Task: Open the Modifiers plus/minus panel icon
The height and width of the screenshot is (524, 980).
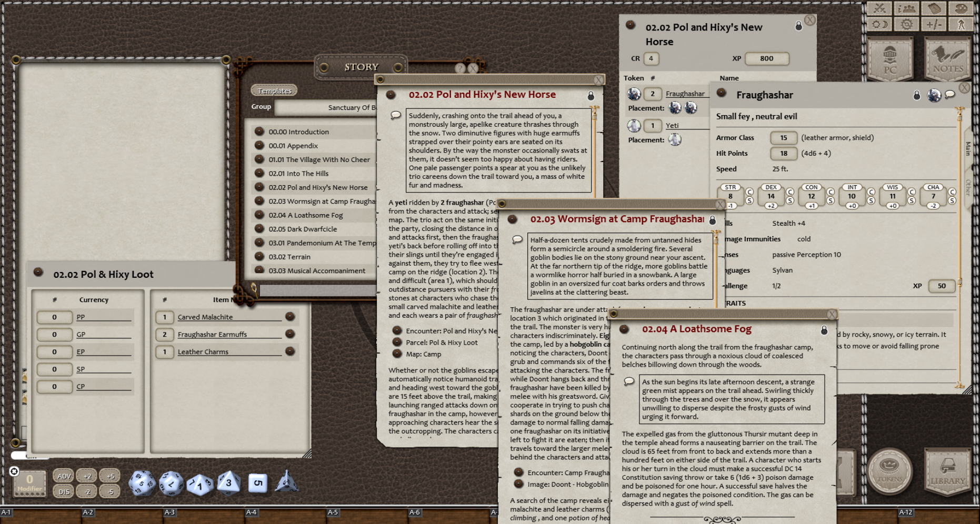Action: pos(934,25)
